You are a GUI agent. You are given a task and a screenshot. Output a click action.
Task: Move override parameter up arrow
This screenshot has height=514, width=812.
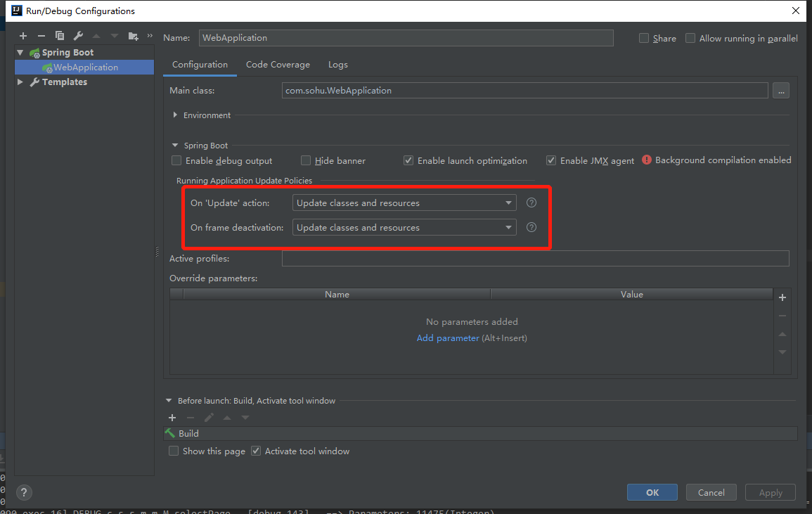click(782, 334)
